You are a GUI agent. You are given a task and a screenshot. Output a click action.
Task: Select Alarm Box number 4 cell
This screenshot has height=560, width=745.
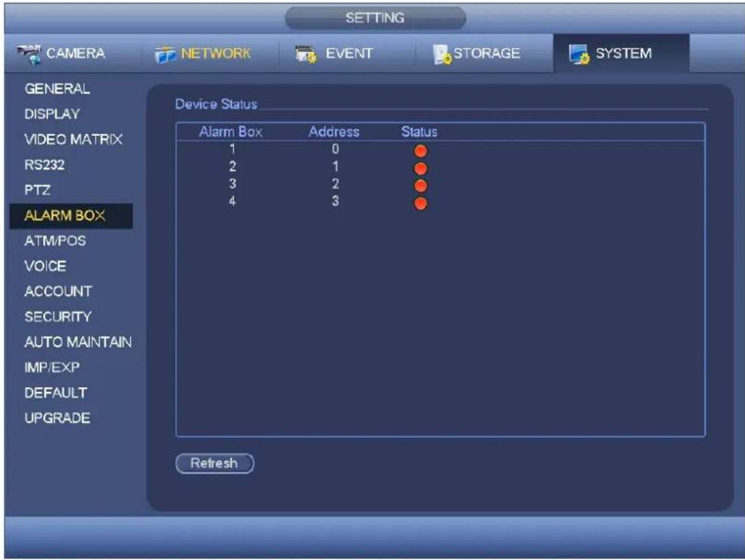click(232, 201)
